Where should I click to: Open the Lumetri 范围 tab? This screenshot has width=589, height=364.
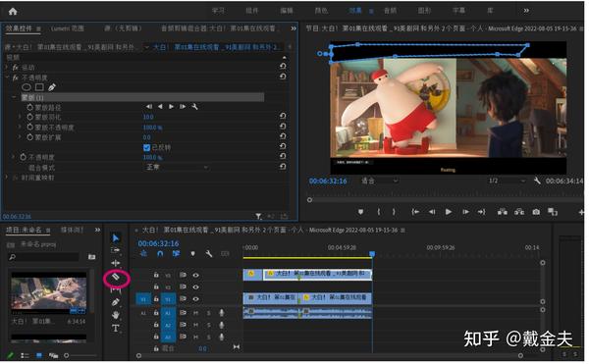coord(68,28)
